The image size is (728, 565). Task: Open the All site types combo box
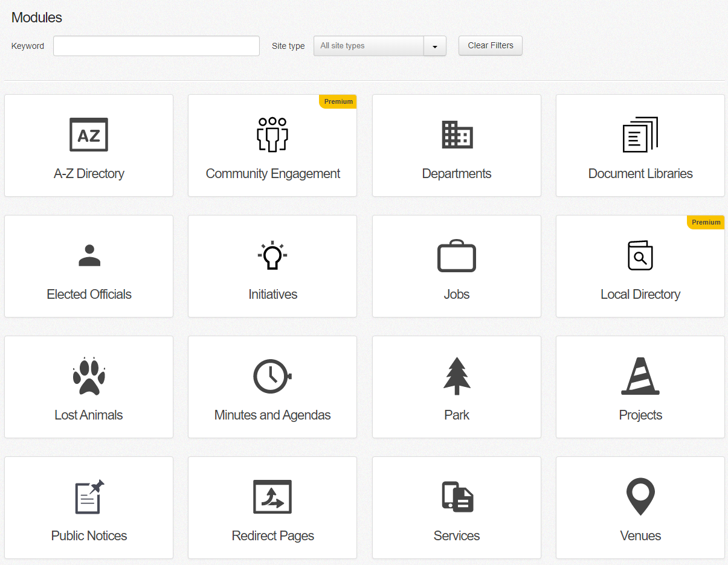(x=369, y=46)
